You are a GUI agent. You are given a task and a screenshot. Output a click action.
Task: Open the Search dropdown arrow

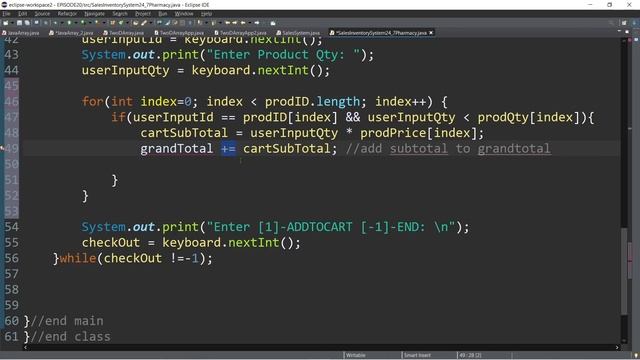coord(150,23)
